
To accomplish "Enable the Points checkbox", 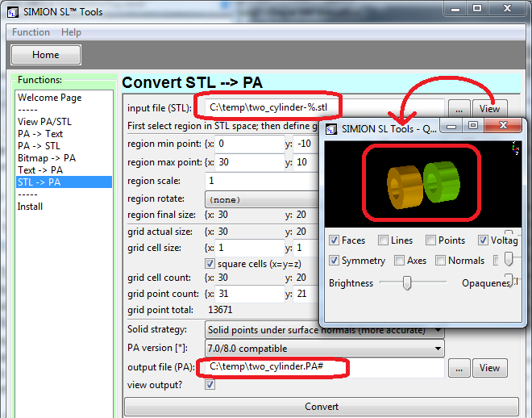I will [430, 240].
